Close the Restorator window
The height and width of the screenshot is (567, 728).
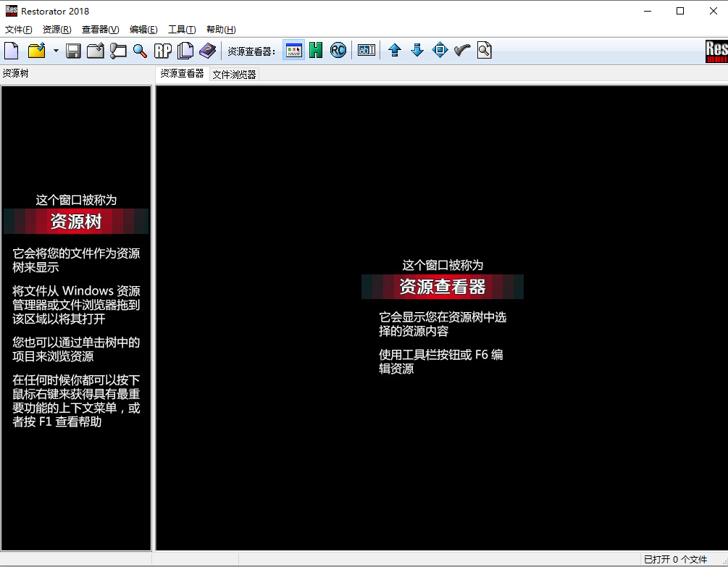(x=713, y=11)
